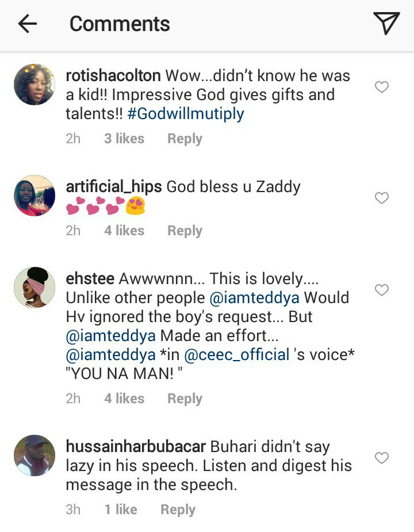Like rotishacolton's comment with heart
This screenshot has height=532, width=414.
click(382, 87)
